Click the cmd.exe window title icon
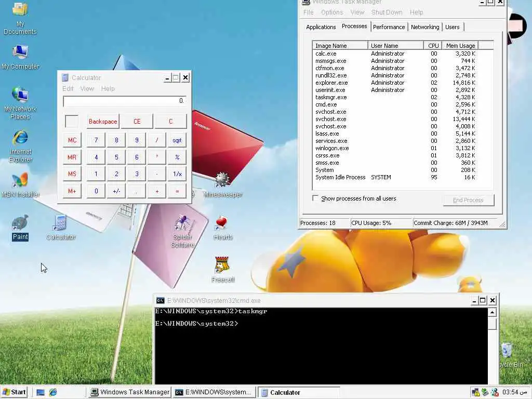Image resolution: width=532 pixels, height=399 pixels. (x=160, y=301)
